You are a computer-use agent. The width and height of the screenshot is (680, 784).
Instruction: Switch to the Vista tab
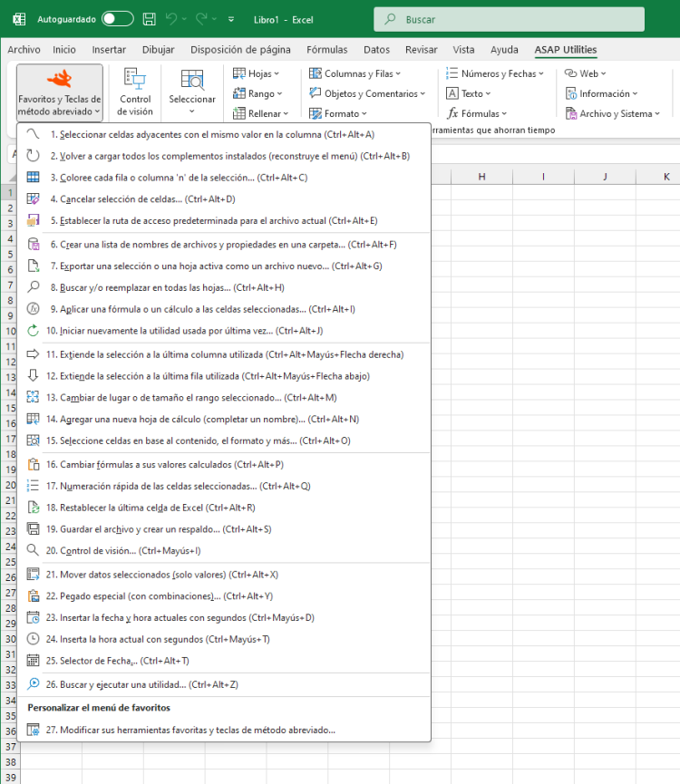point(463,50)
